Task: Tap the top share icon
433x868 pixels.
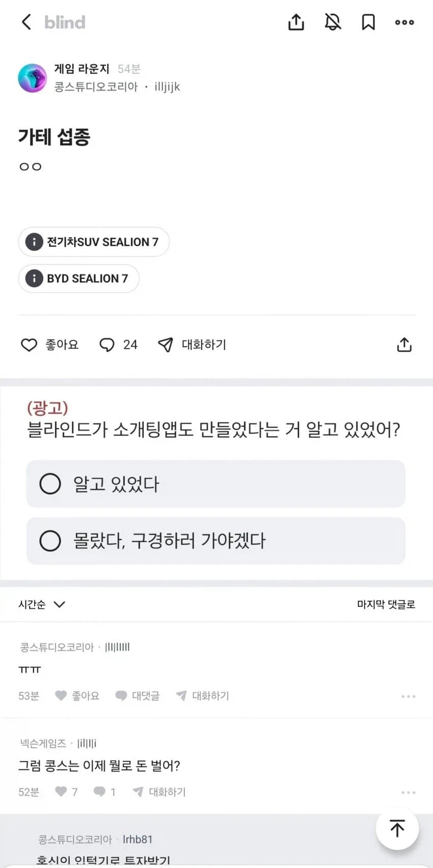Action: point(296,22)
